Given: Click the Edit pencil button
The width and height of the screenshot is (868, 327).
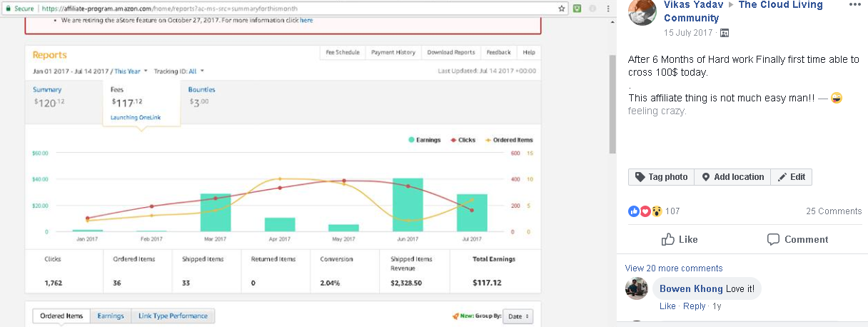Looking at the screenshot, I should coord(791,177).
